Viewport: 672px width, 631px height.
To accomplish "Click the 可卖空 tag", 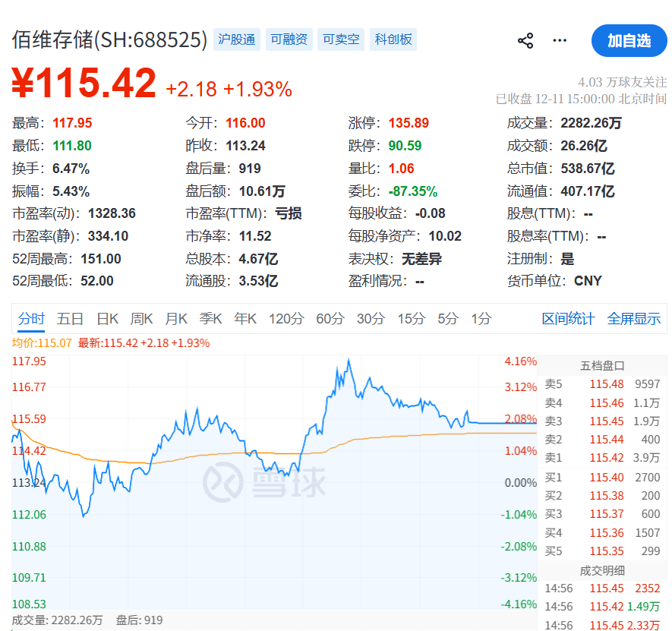I will [341, 39].
